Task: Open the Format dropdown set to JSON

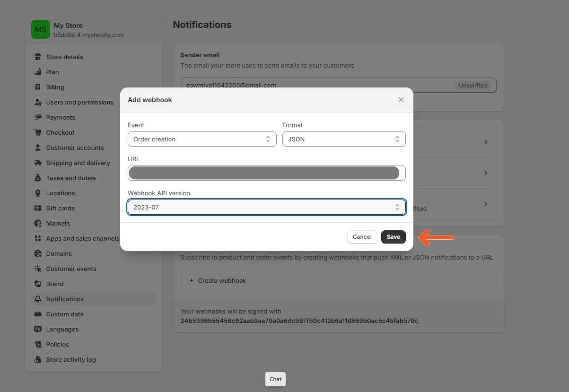Action: (x=343, y=139)
